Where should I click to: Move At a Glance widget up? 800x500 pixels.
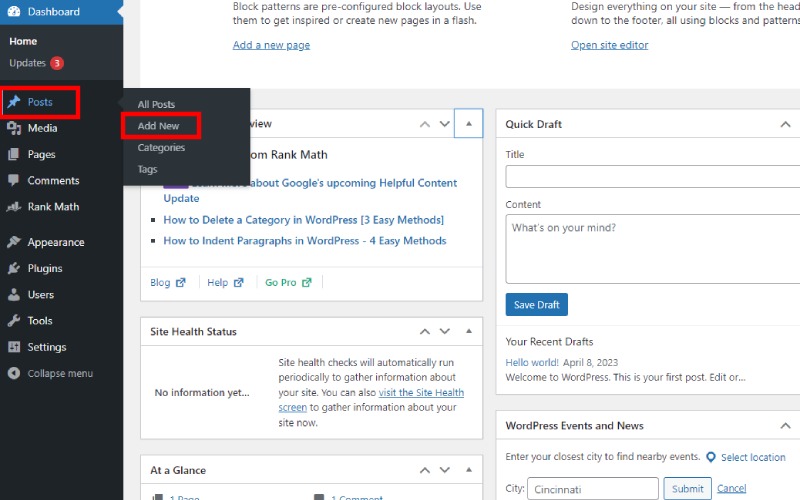pyautogui.click(x=424, y=470)
